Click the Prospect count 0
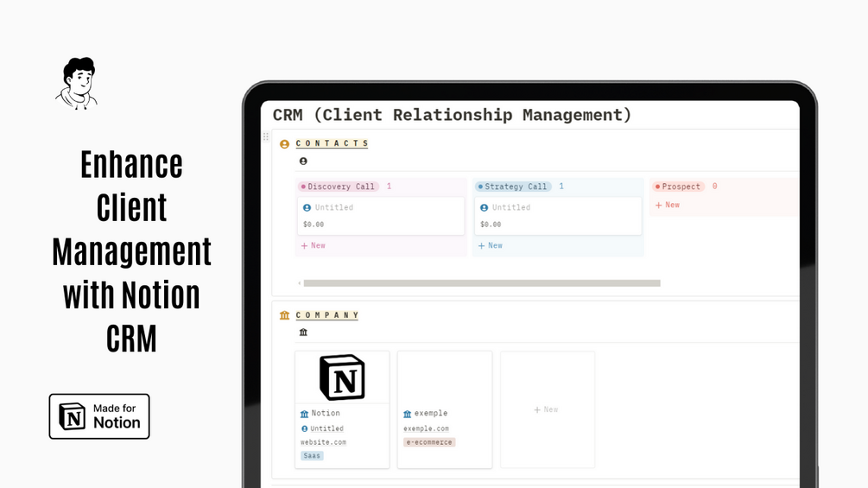The image size is (868, 488). pos(714,187)
